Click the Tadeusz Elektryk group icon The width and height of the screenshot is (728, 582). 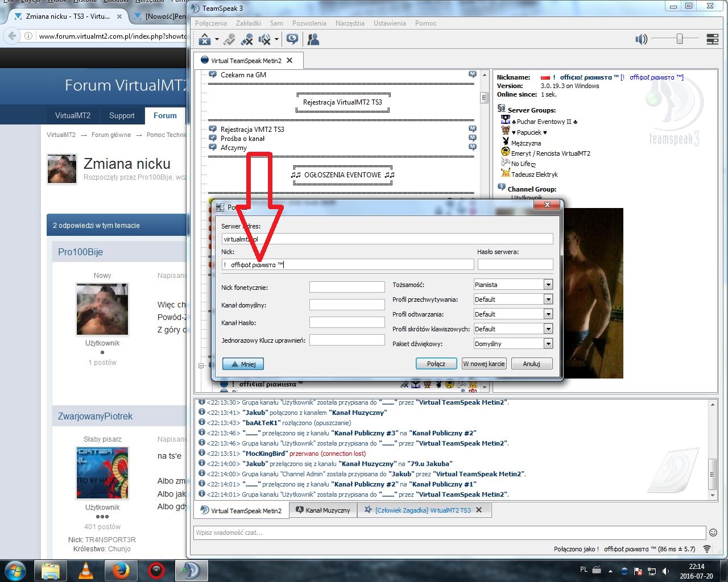point(505,173)
